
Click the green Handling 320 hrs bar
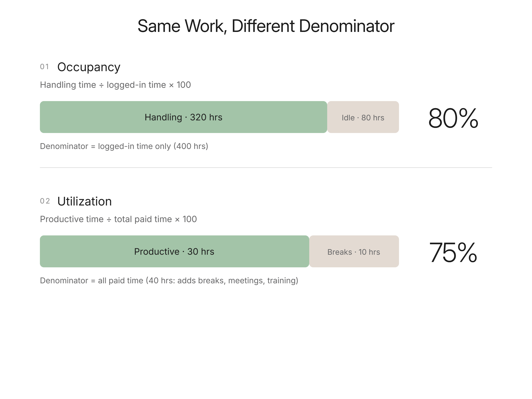tap(183, 117)
